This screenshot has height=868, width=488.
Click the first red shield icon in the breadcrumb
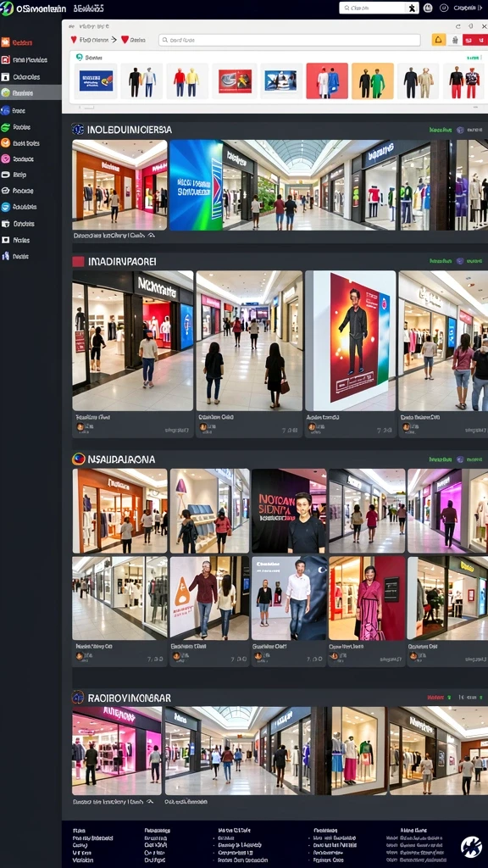pyautogui.click(x=74, y=40)
